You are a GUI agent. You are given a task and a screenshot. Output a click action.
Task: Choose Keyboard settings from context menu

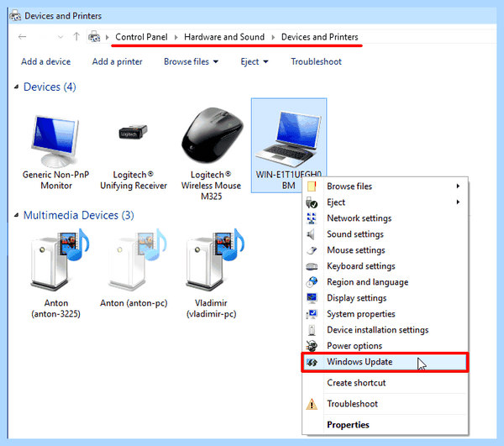pyautogui.click(x=385, y=266)
